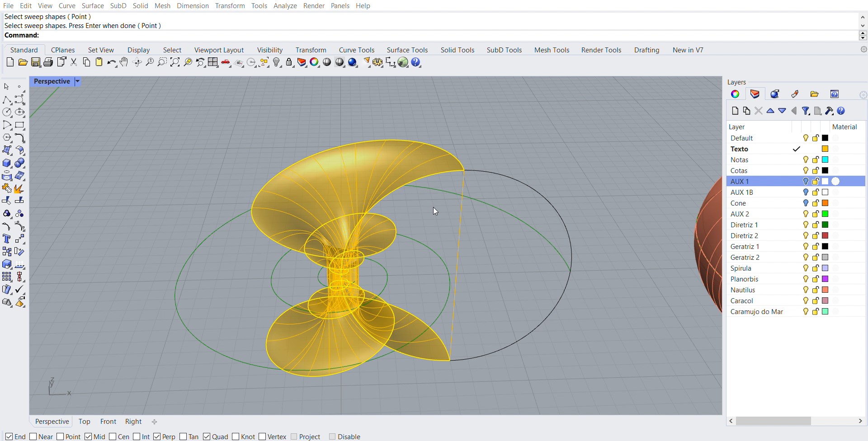Switch to the Curve Tools toolbar tab
Screen dimensions: 868x441
pyautogui.click(x=357, y=50)
